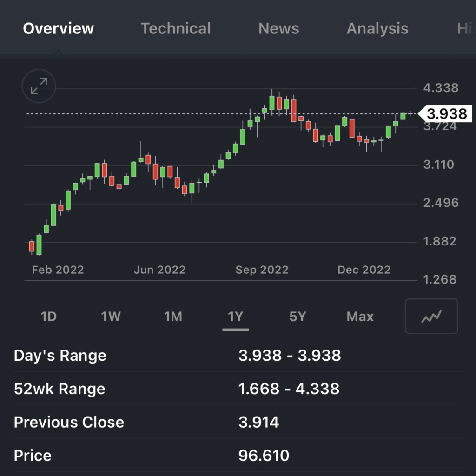Tap the peak candlestick near Sep 2022

pyautogui.click(x=272, y=103)
